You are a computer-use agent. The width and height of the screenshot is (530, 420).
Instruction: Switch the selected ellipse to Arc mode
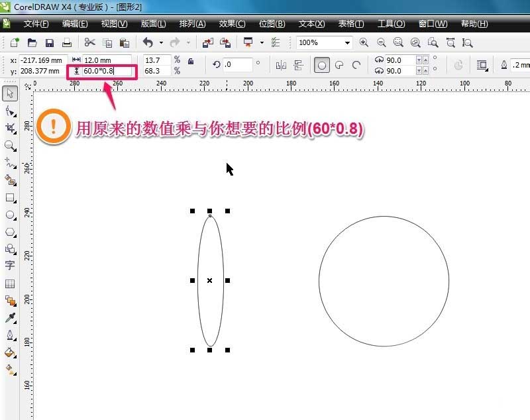point(356,64)
